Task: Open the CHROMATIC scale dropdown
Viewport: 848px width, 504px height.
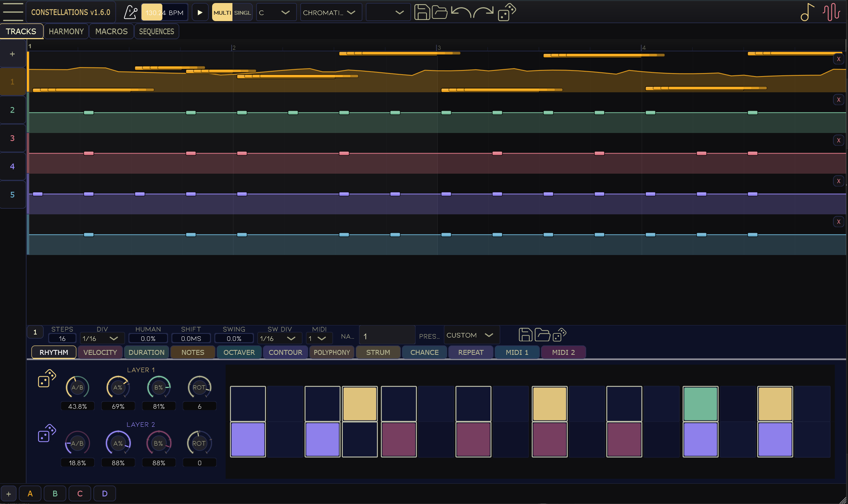Action: (331, 12)
